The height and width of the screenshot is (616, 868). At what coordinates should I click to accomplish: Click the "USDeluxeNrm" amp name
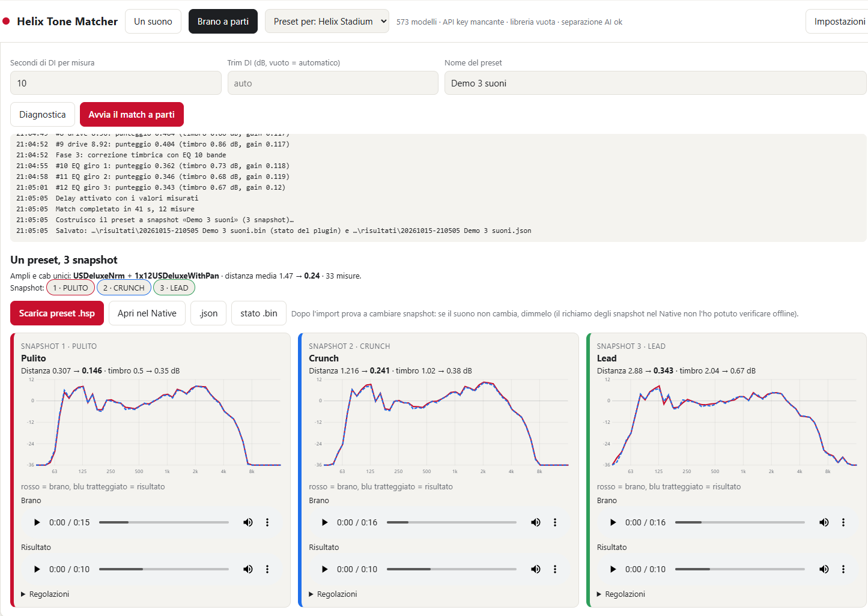(x=99, y=276)
